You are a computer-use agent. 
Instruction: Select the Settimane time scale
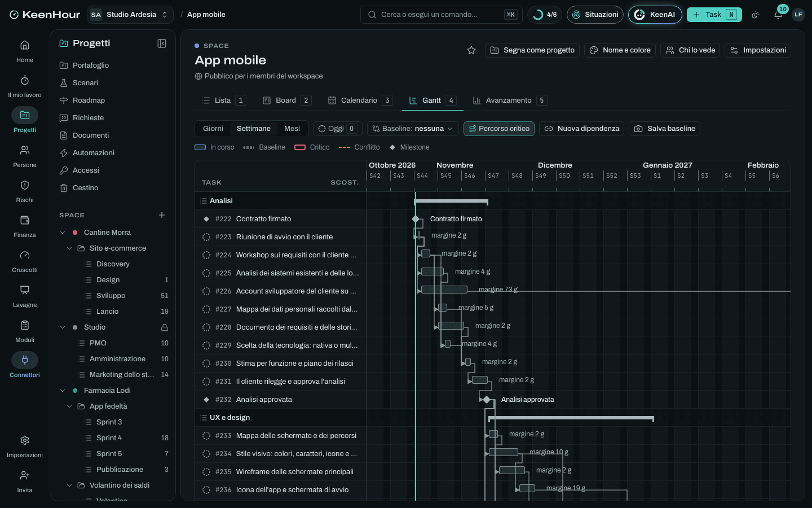pos(254,129)
